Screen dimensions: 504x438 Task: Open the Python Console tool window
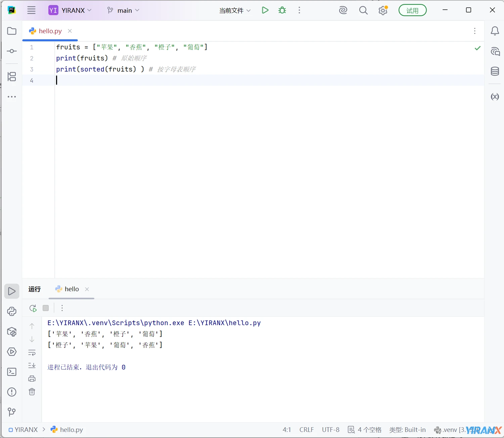[12, 311]
